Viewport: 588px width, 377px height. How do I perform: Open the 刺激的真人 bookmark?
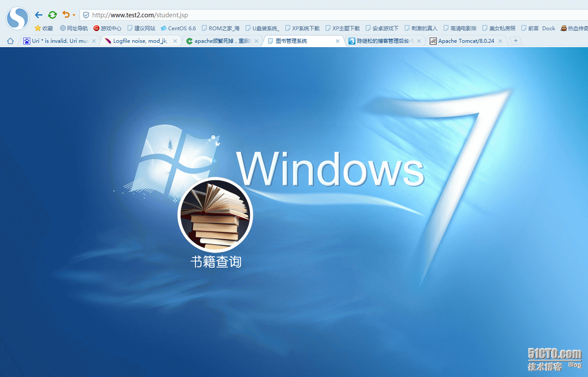click(x=421, y=28)
